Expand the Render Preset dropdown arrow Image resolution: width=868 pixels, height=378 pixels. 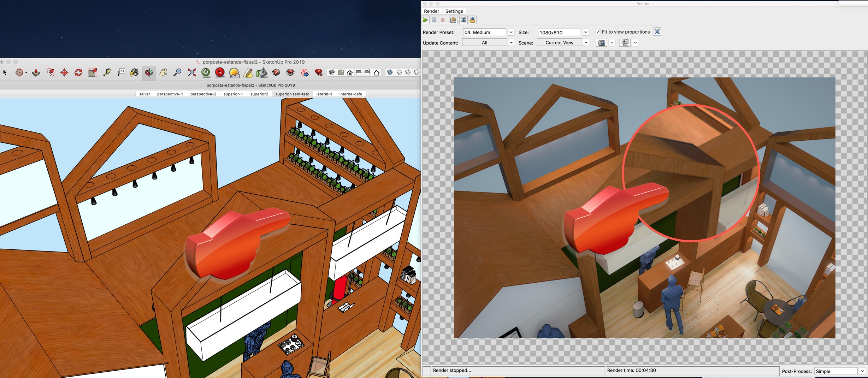[x=511, y=32]
